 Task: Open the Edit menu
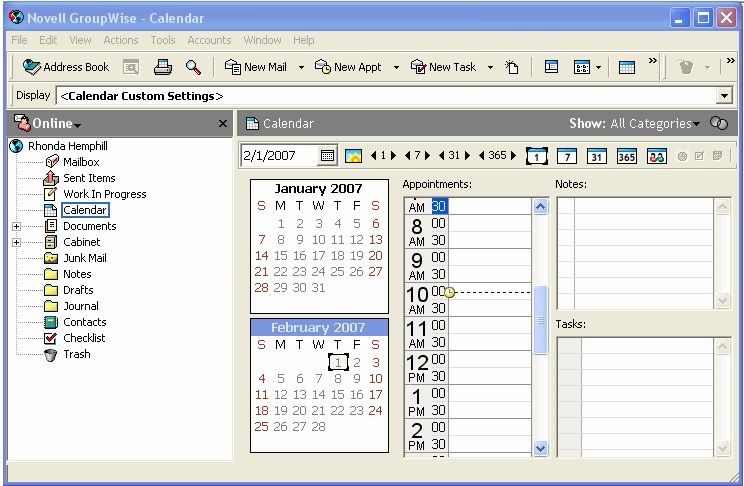(48, 40)
